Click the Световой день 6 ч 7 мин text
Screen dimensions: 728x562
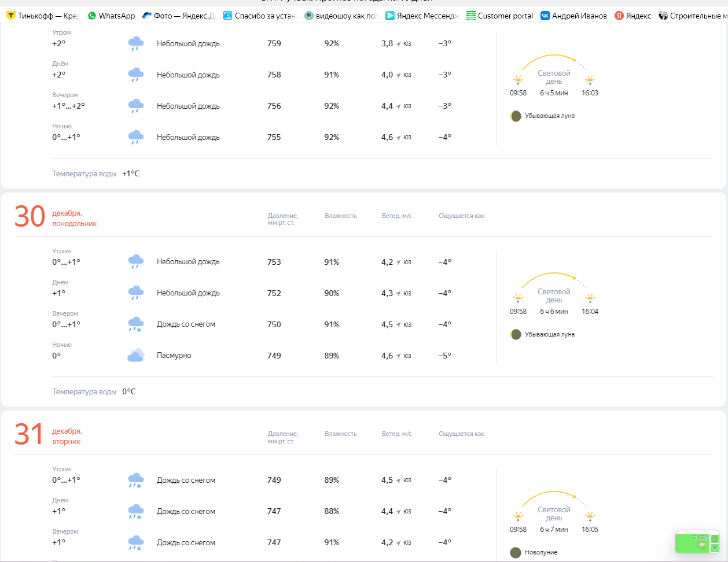click(554, 519)
